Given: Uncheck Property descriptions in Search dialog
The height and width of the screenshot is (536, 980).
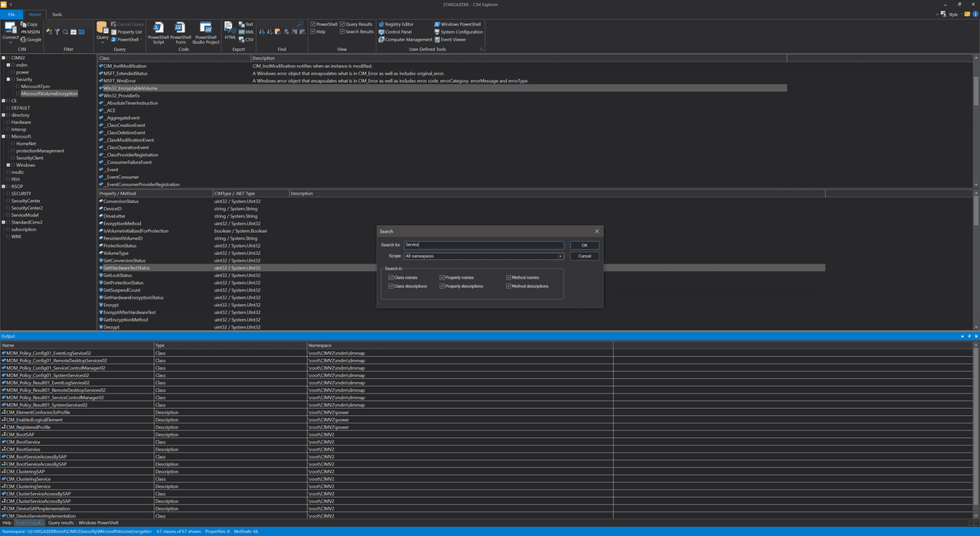Looking at the screenshot, I should pos(443,286).
